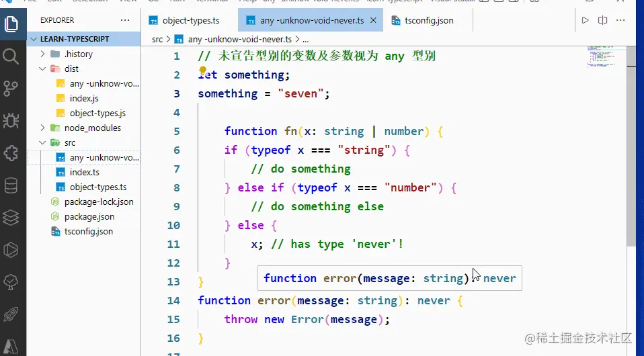Switch to the object-types.ts tab

coord(184,21)
